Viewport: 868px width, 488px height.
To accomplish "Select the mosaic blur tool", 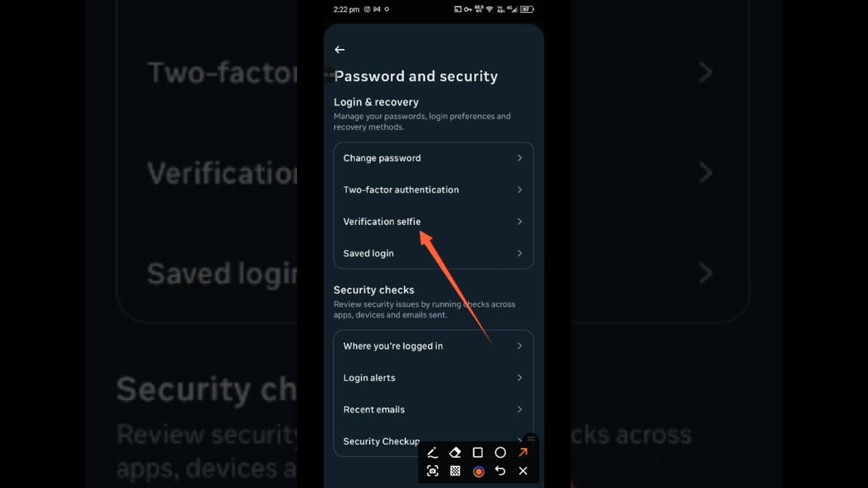I will pyautogui.click(x=455, y=471).
